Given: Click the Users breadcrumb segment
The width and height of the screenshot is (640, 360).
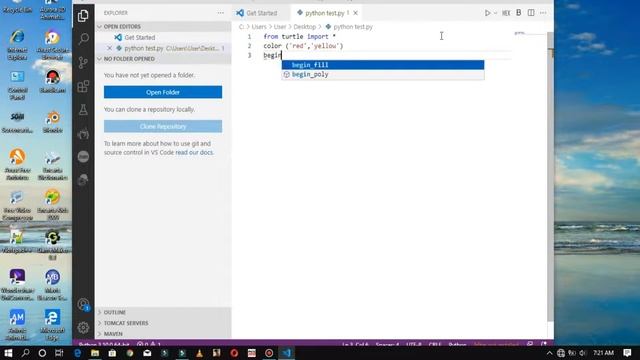Looking at the screenshot, I should (259, 27).
